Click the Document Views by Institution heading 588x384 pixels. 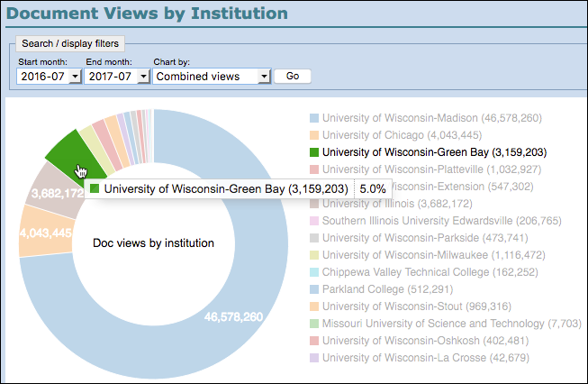point(147,14)
